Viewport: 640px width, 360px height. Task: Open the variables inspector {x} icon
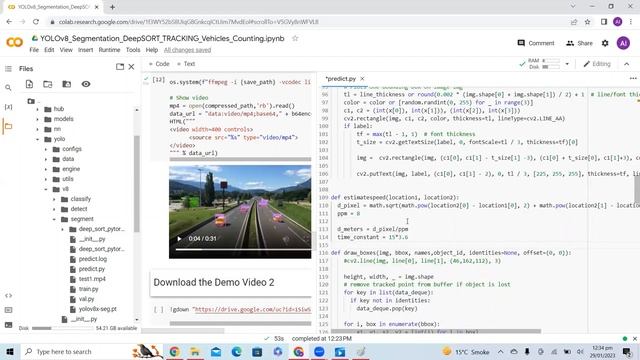(8, 107)
